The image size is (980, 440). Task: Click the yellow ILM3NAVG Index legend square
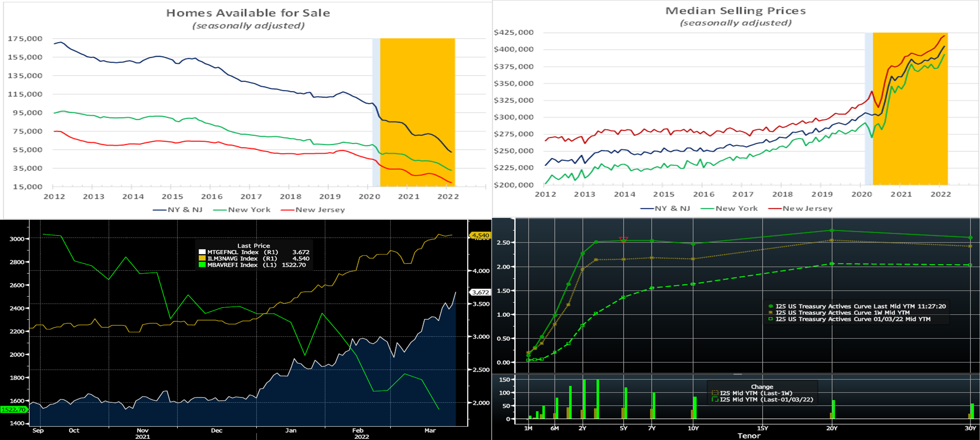click(202, 258)
